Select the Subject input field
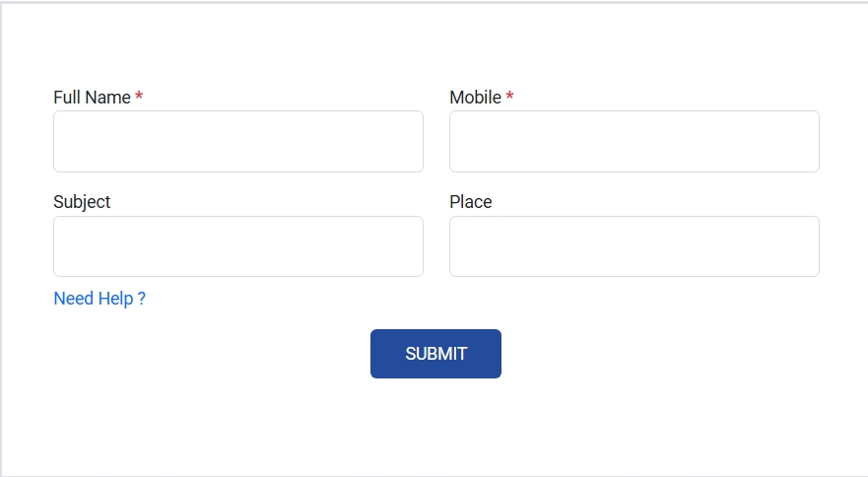Screen dimensions: 868x477 click(237, 246)
